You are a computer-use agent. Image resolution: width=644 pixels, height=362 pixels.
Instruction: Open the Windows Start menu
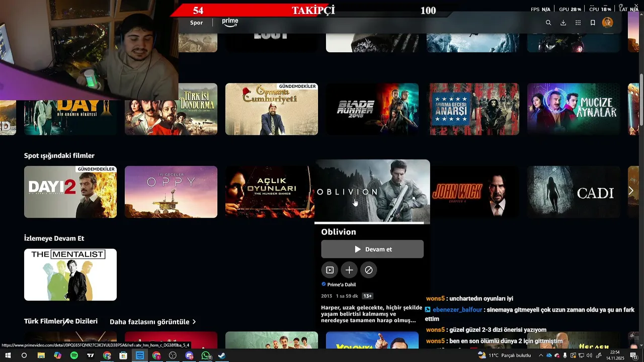click(x=8, y=355)
